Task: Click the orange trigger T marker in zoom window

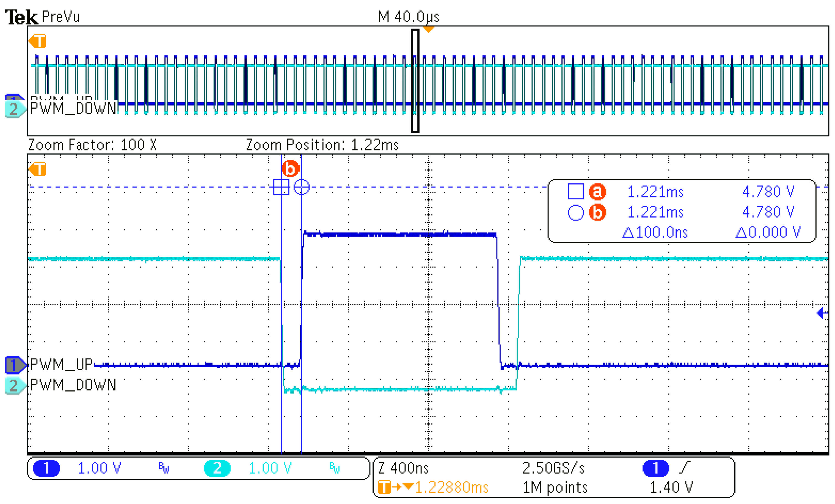Action: [x=38, y=169]
